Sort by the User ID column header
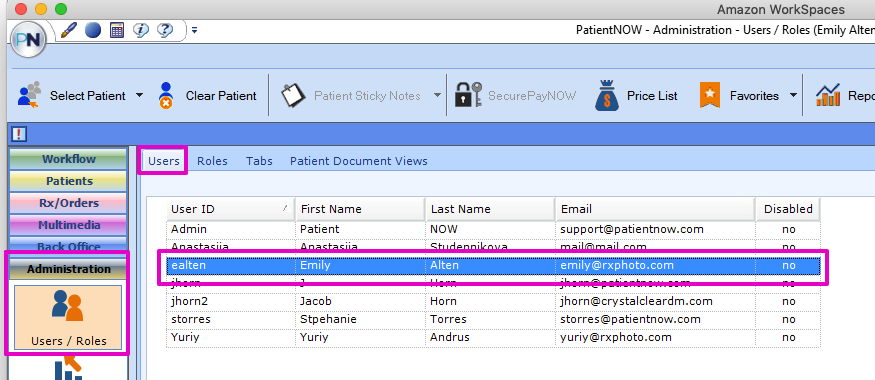The image size is (875, 380). pyautogui.click(x=230, y=209)
